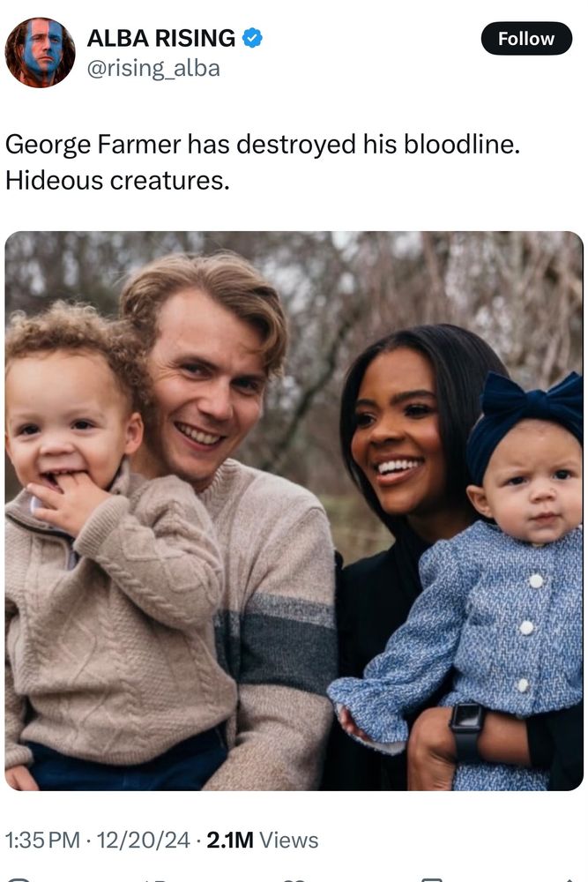Follow the ALBA RISING account

pyautogui.click(x=526, y=38)
